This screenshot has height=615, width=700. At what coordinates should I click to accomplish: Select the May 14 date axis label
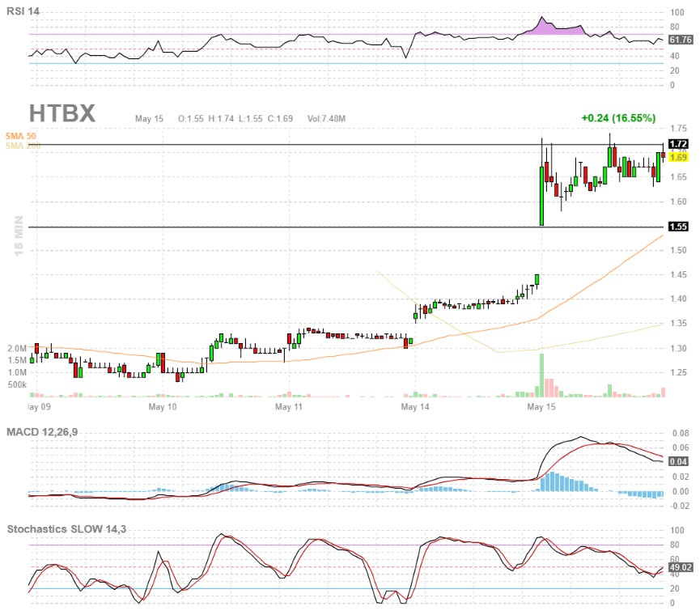[414, 407]
